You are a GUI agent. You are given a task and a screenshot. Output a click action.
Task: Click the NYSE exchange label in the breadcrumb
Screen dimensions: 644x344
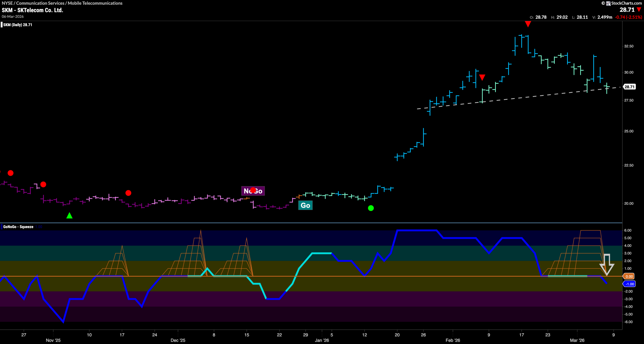(7, 3)
